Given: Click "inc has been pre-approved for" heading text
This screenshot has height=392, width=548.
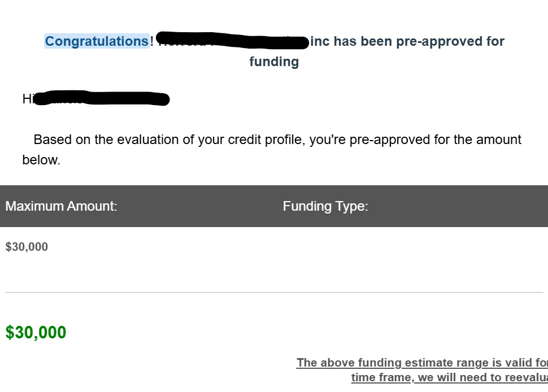Looking at the screenshot, I should (x=407, y=41).
